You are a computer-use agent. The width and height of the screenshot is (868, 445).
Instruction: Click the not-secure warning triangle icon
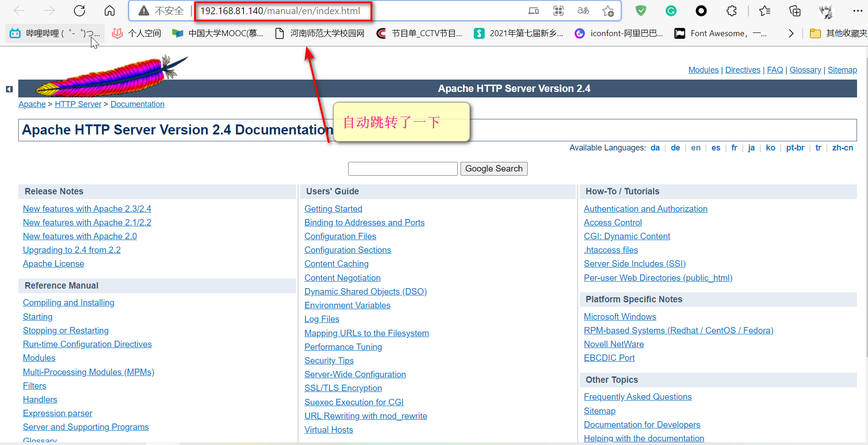click(144, 11)
